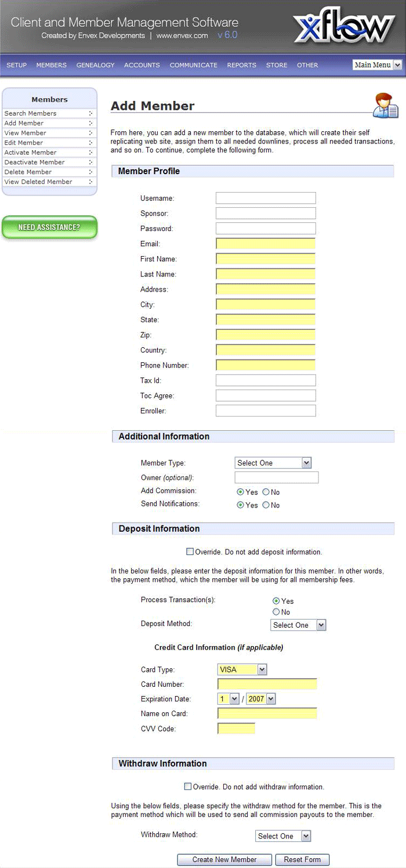Focus the Password input field
406x868 pixels.
[x=266, y=228]
